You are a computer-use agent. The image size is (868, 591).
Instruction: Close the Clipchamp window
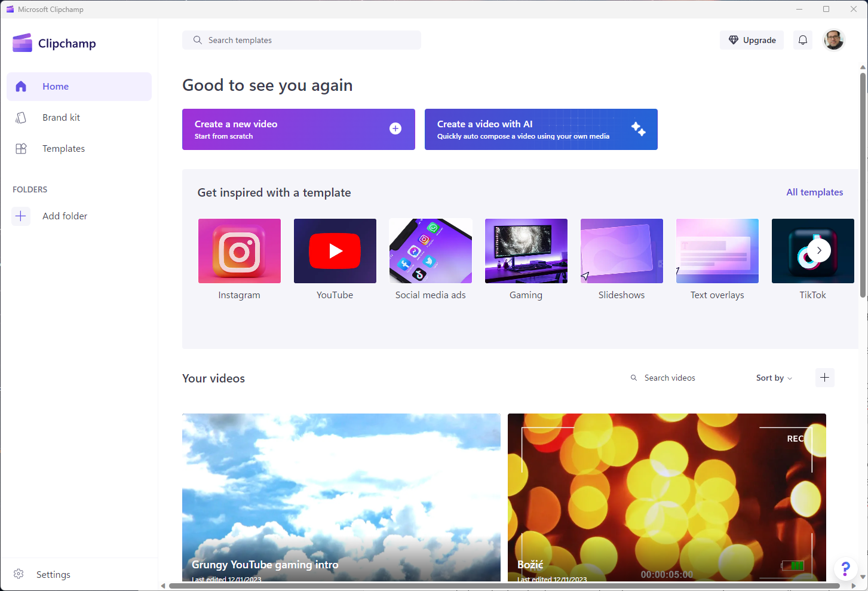pos(854,9)
